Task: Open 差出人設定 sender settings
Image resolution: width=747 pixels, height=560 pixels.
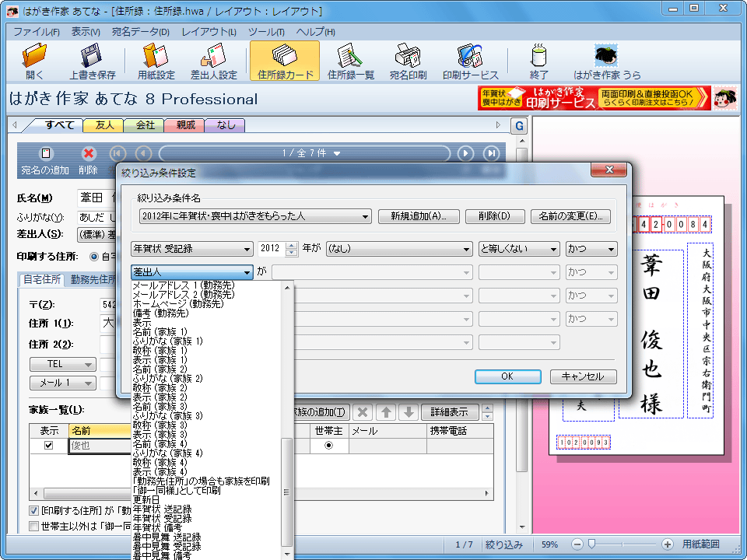Action: tap(214, 61)
